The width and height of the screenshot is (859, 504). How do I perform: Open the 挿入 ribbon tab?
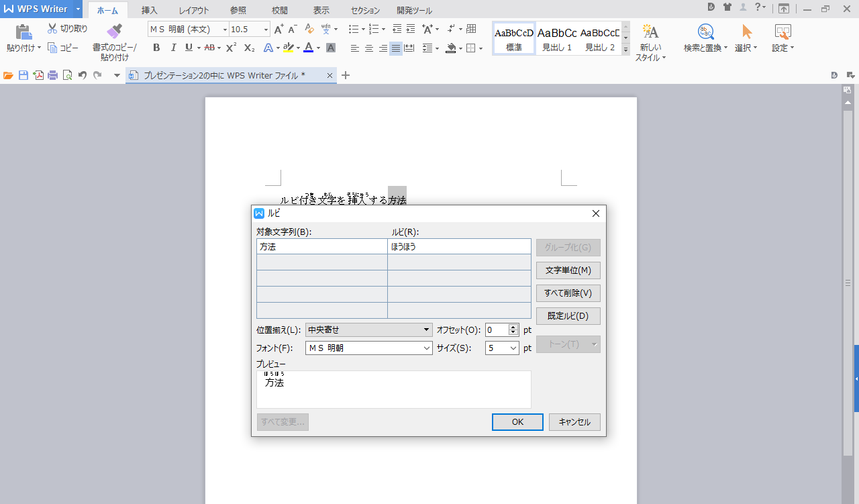(150, 11)
